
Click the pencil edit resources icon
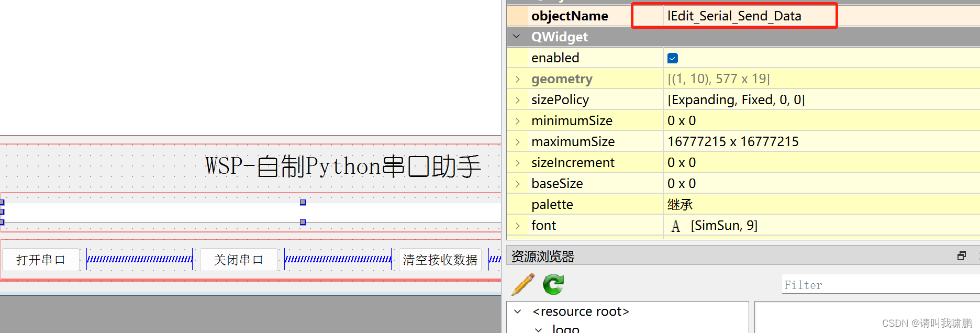(x=523, y=284)
